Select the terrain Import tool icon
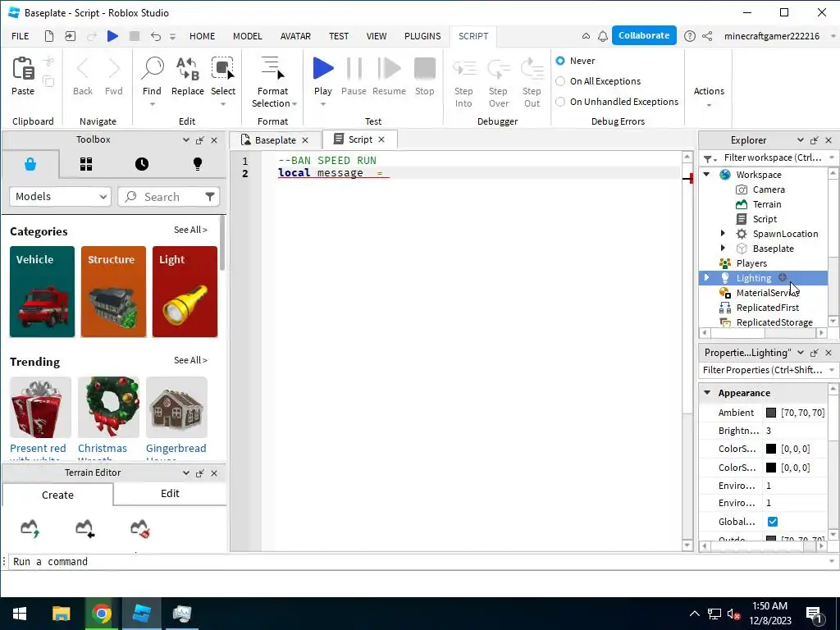Image resolution: width=840 pixels, height=630 pixels. (84, 528)
